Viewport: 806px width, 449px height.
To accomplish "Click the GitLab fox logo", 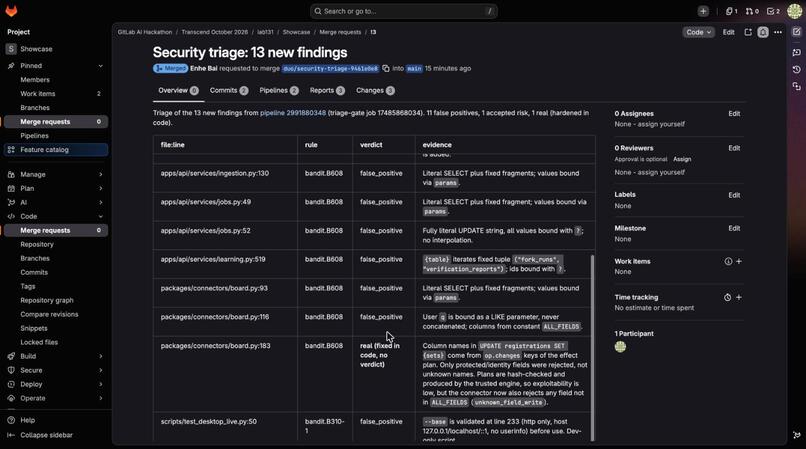I will coord(11,11).
